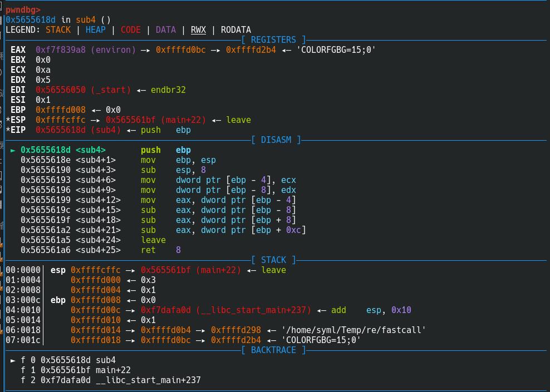Select the STACK legend label

58,30
